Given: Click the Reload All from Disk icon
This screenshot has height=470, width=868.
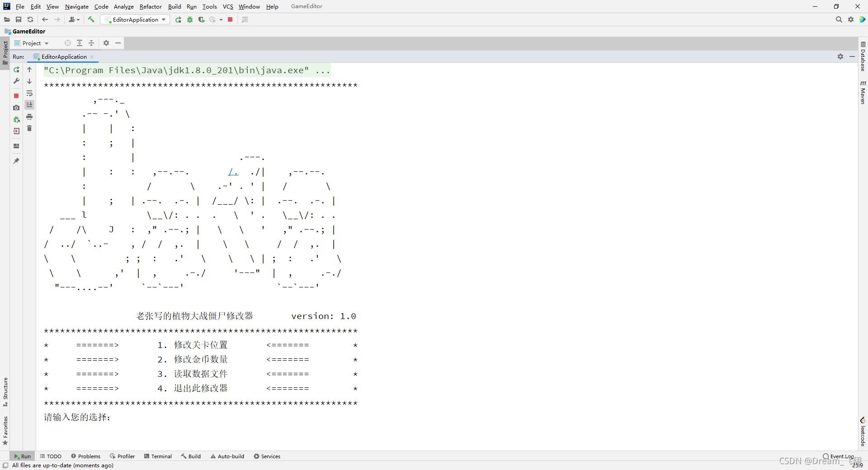Looking at the screenshot, I should pos(30,19).
